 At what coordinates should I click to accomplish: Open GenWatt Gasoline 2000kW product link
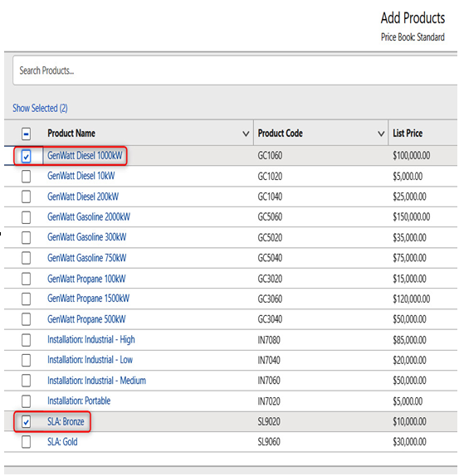point(89,216)
